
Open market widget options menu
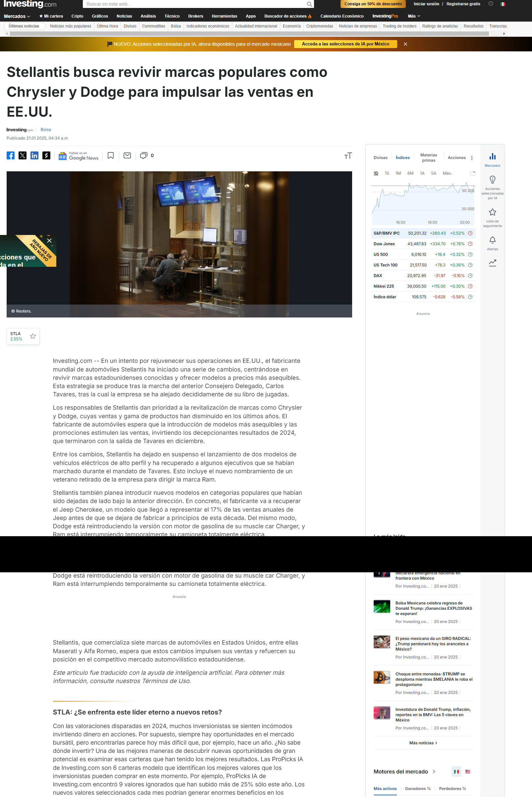pos(472,158)
